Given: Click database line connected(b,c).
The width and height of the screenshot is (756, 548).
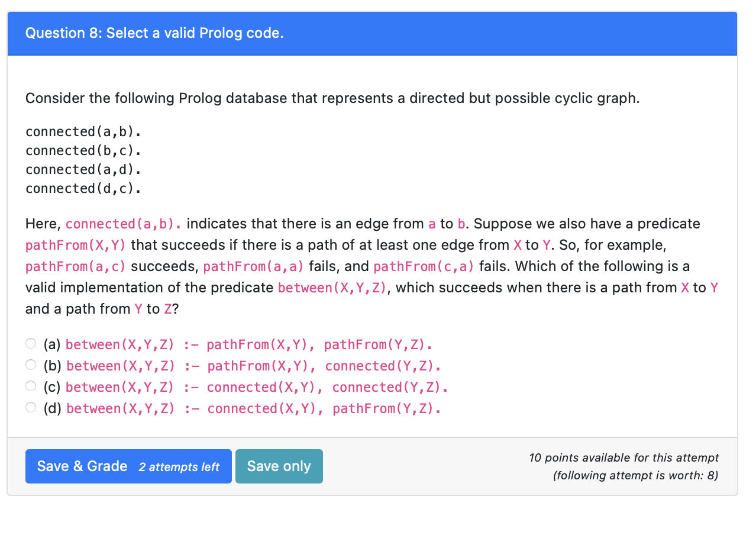Looking at the screenshot, I should (x=83, y=150).
